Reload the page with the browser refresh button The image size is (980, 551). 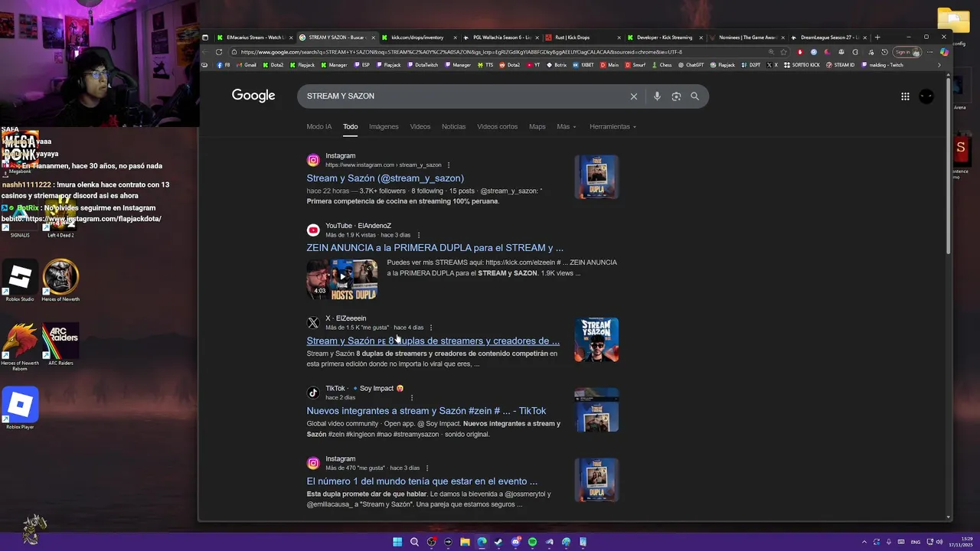point(219,52)
